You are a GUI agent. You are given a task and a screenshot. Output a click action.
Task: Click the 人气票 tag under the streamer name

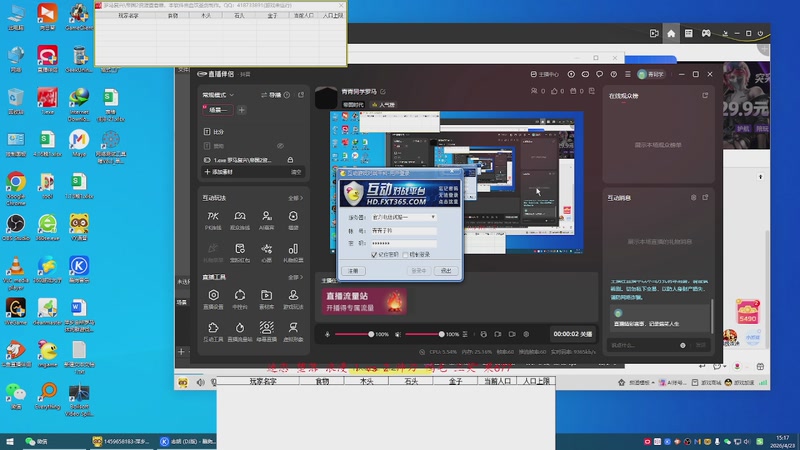(x=384, y=105)
